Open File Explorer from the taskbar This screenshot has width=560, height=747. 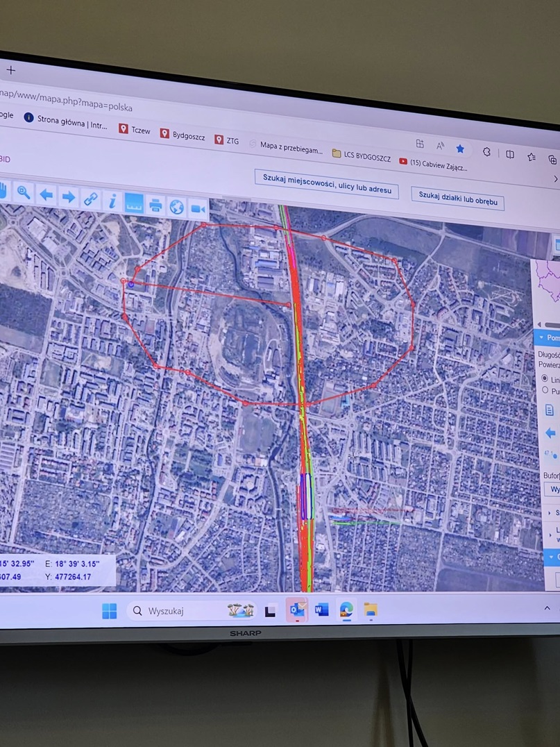click(371, 610)
